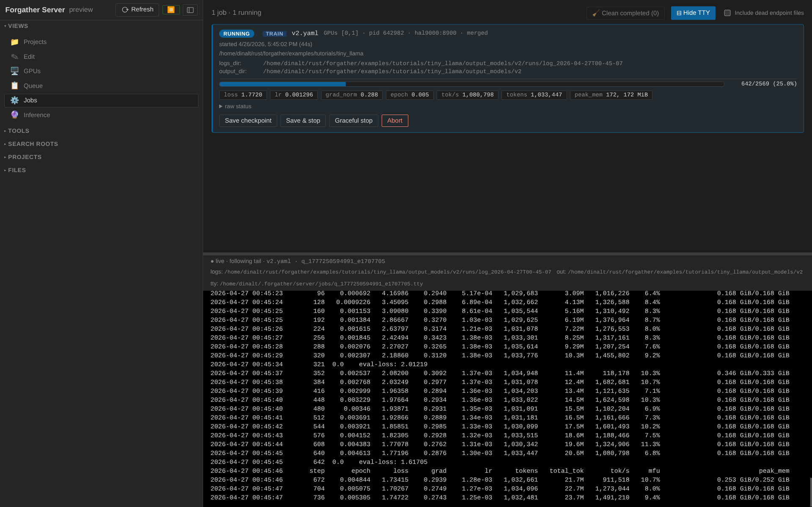Expand the raw status disclosure
This screenshot has height=507, width=812.
pos(235,107)
